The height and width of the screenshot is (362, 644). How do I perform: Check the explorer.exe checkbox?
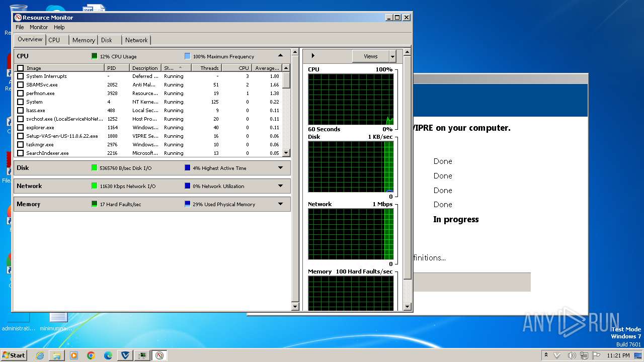[x=21, y=128]
